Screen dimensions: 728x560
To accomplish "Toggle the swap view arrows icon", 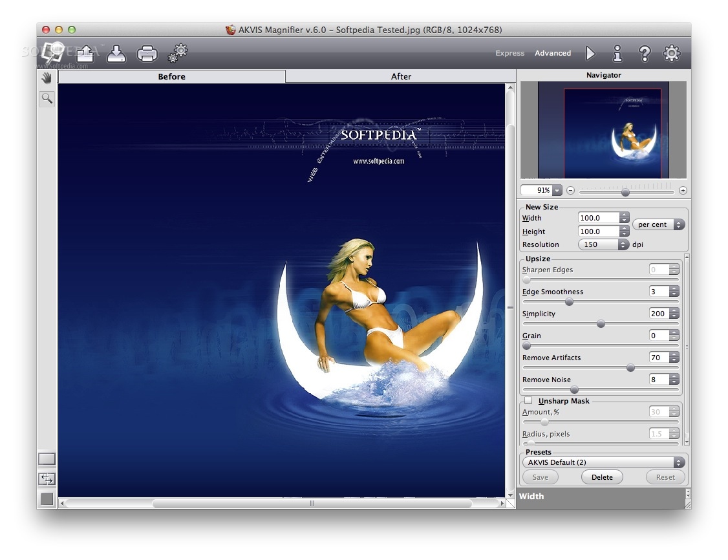I will point(46,479).
